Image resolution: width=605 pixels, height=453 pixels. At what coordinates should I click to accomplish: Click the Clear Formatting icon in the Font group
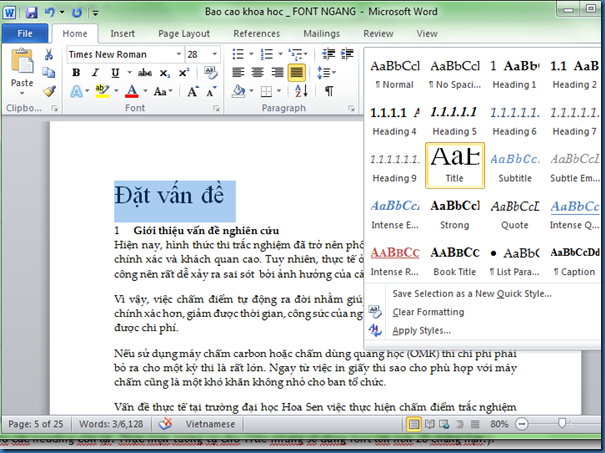click(211, 73)
